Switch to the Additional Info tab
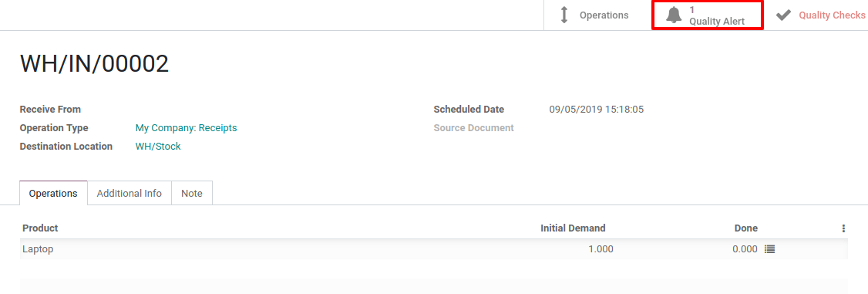This screenshot has width=868, height=294. tap(129, 193)
